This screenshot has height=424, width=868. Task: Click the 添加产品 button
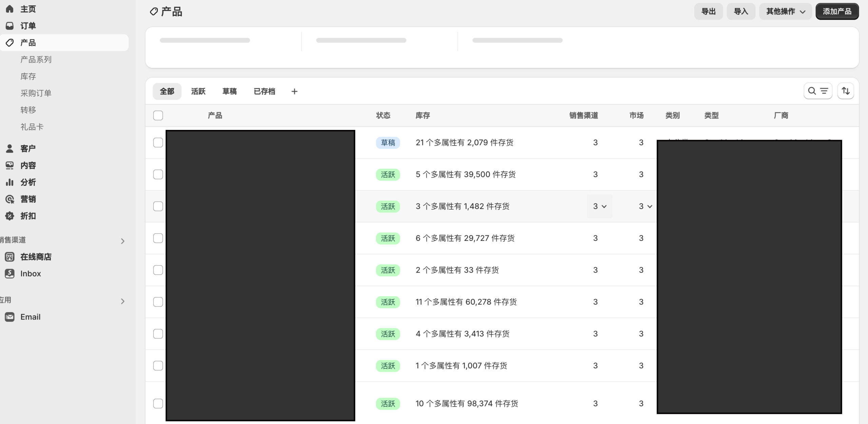(x=837, y=12)
